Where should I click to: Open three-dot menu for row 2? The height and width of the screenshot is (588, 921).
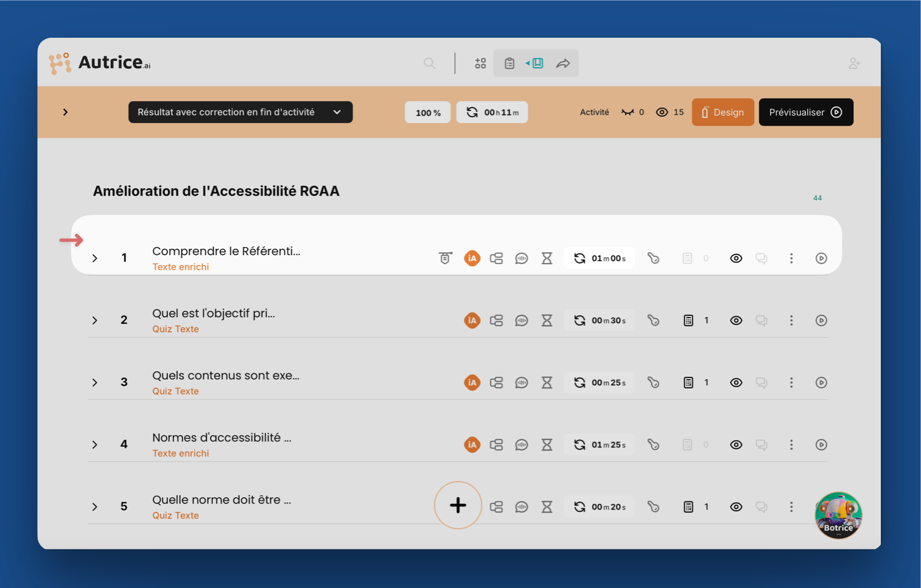click(791, 321)
